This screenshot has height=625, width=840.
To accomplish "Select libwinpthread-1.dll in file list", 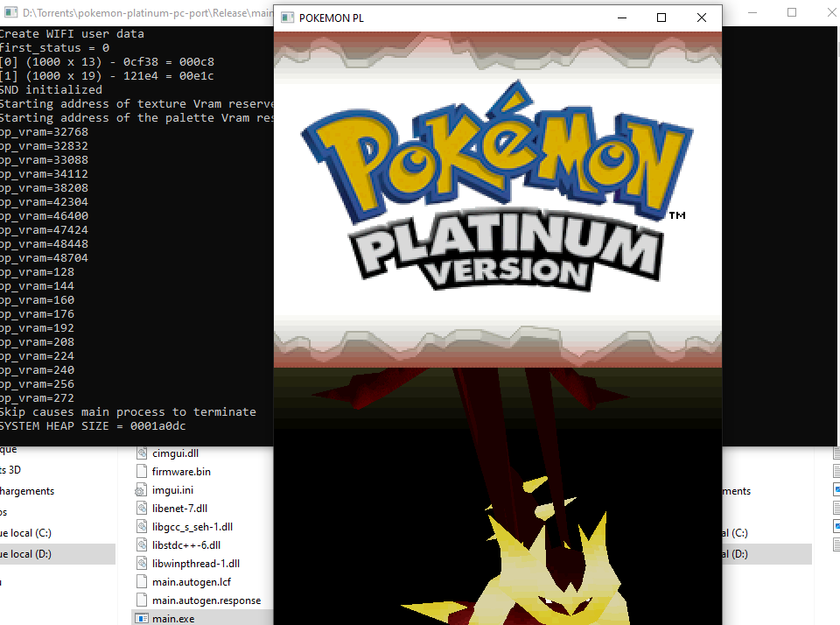I will point(195,564).
